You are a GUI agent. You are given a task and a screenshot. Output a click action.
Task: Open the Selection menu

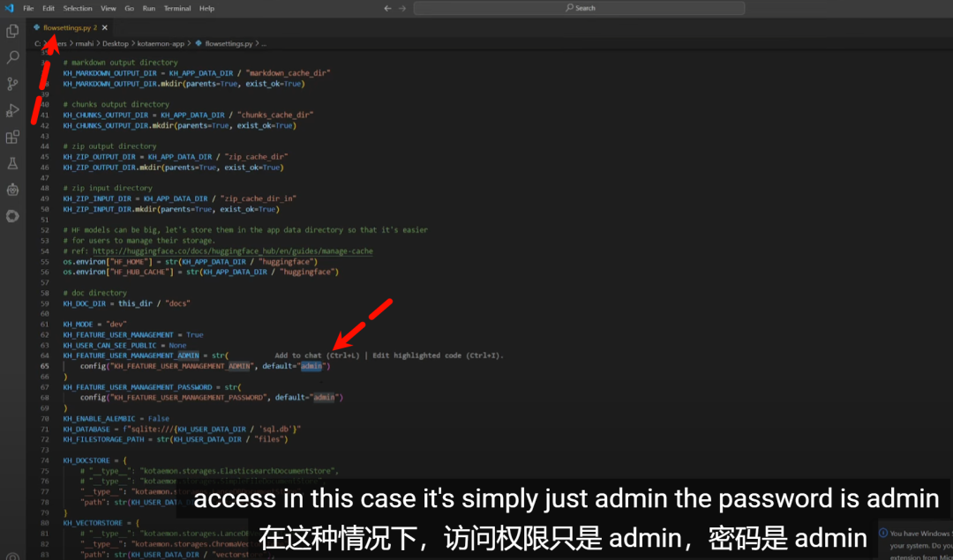point(78,8)
